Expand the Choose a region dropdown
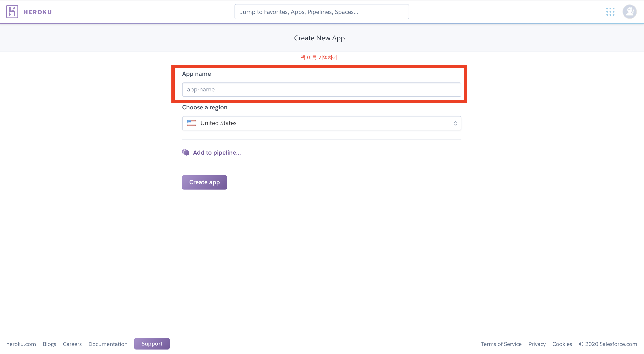The image size is (644, 354). [321, 123]
